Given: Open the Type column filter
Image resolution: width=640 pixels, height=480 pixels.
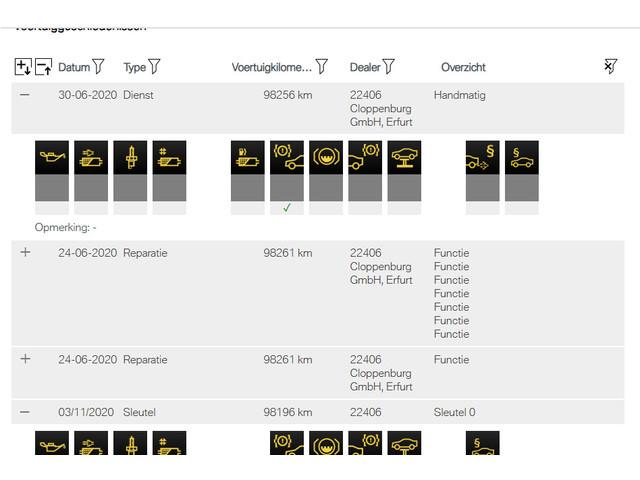Looking at the screenshot, I should pyautogui.click(x=154, y=67).
